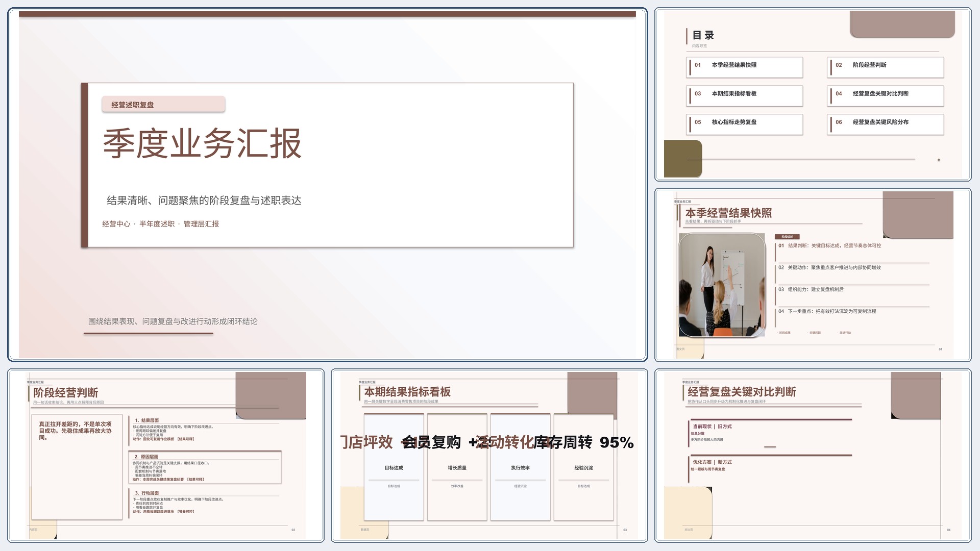Click the 当前现状 | 旧方式 heading
980x551 pixels.
click(x=712, y=427)
